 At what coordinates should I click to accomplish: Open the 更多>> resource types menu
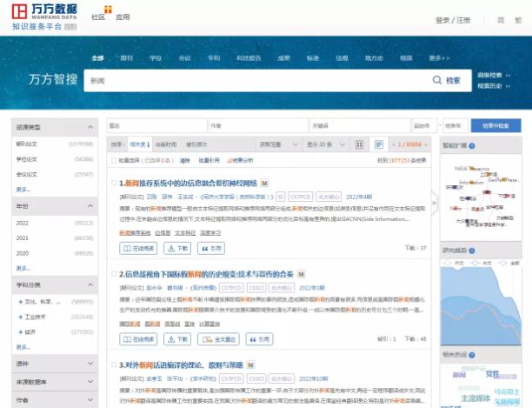pos(439,58)
